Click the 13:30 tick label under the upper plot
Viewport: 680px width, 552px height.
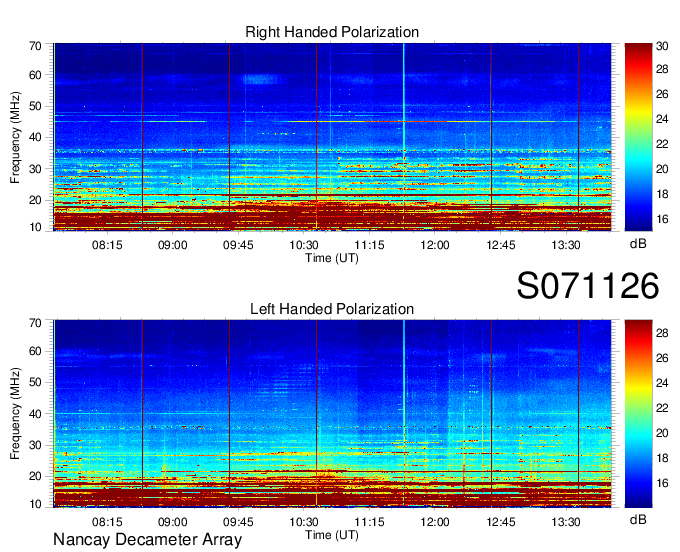tap(566, 245)
